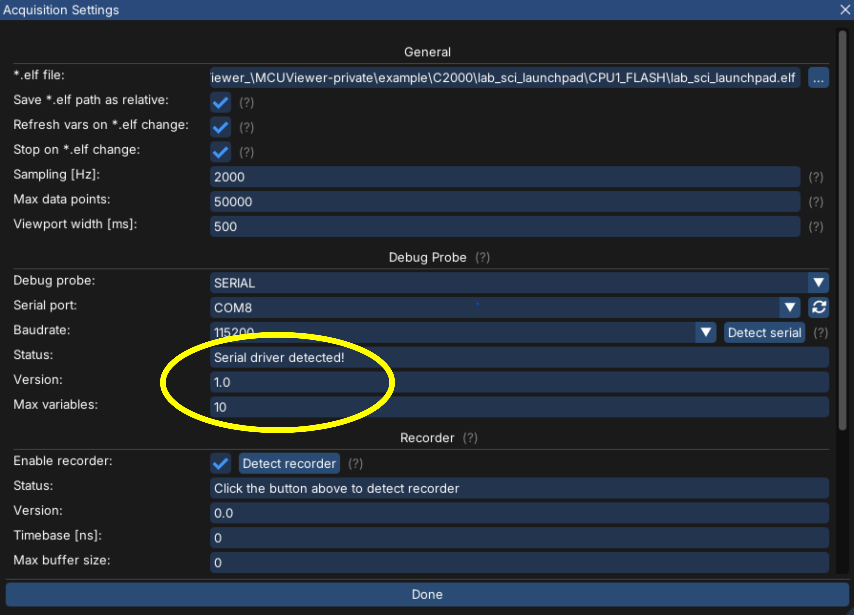Toggle Enable recorder checkbox
This screenshot has height=616, width=855.
point(220,463)
